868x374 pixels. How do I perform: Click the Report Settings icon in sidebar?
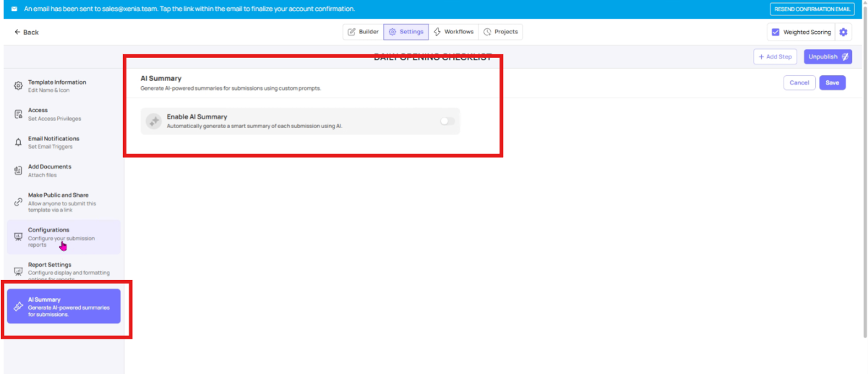[18, 271]
